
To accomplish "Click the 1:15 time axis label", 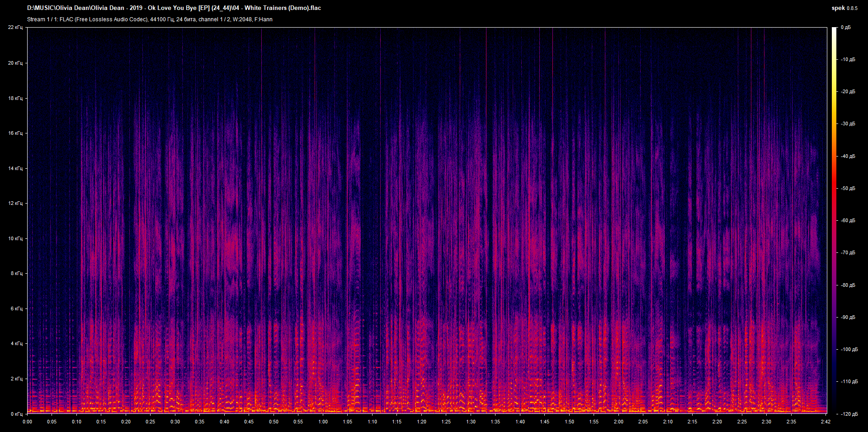I will [397, 422].
